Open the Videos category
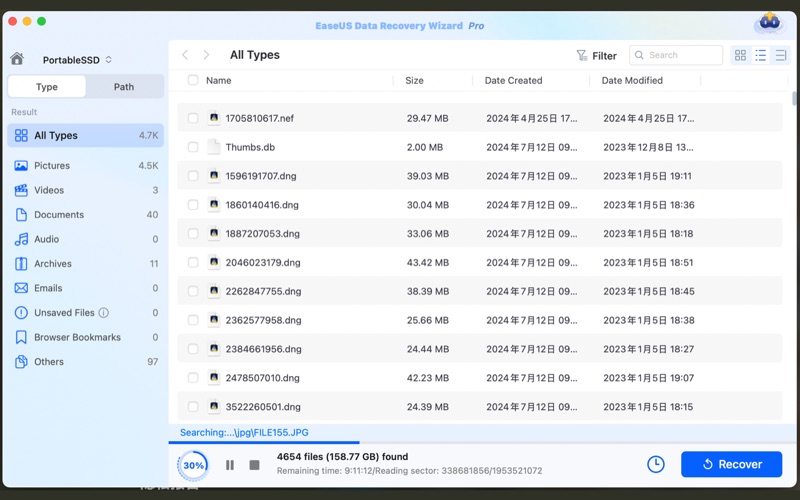This screenshot has width=800, height=500. click(x=86, y=190)
